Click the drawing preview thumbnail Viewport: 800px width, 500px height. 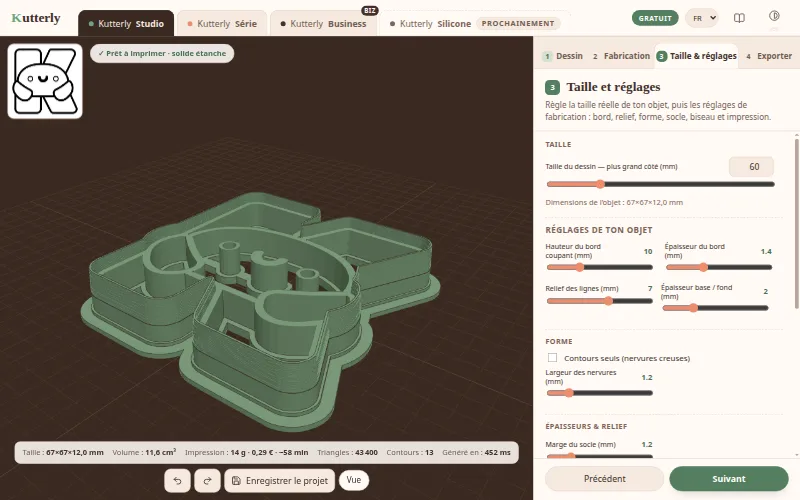click(45, 81)
